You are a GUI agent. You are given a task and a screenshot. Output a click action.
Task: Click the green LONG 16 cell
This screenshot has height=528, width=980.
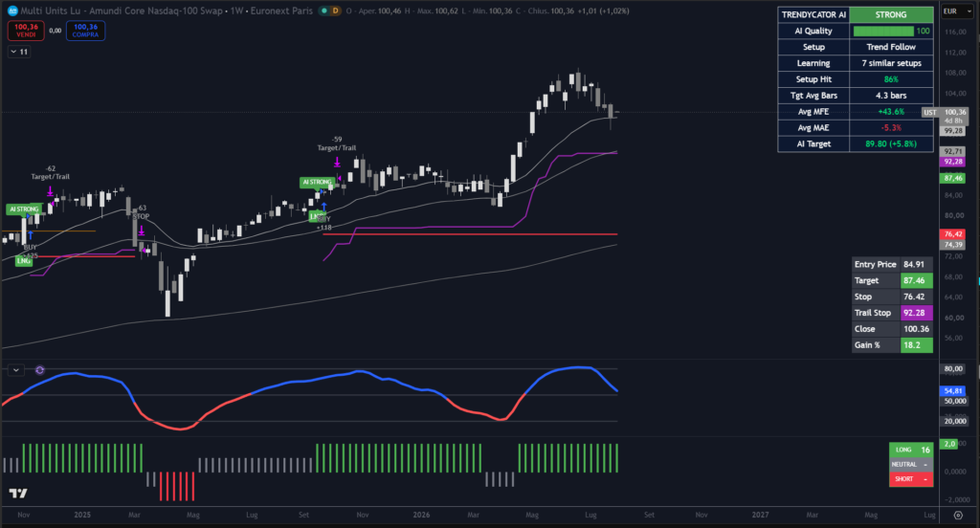pos(911,450)
